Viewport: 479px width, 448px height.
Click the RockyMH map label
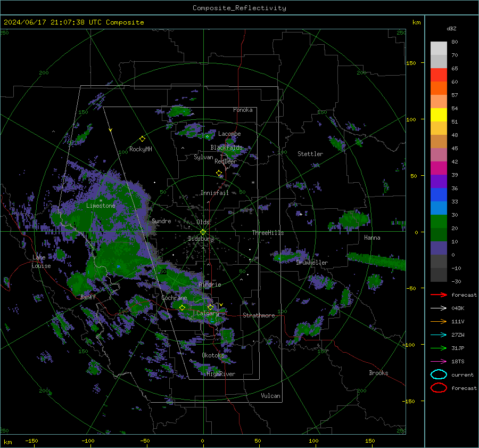141,149
